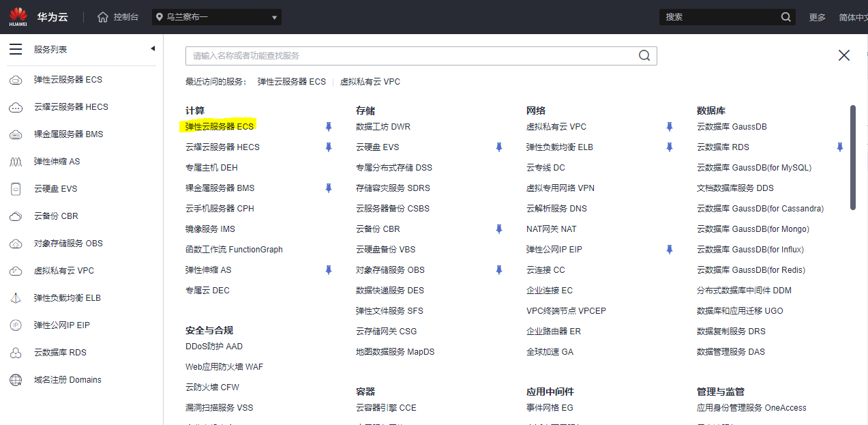Toggle the pushpin next to 云硬盘 EVS
The height and width of the screenshot is (425, 868).
click(498, 147)
